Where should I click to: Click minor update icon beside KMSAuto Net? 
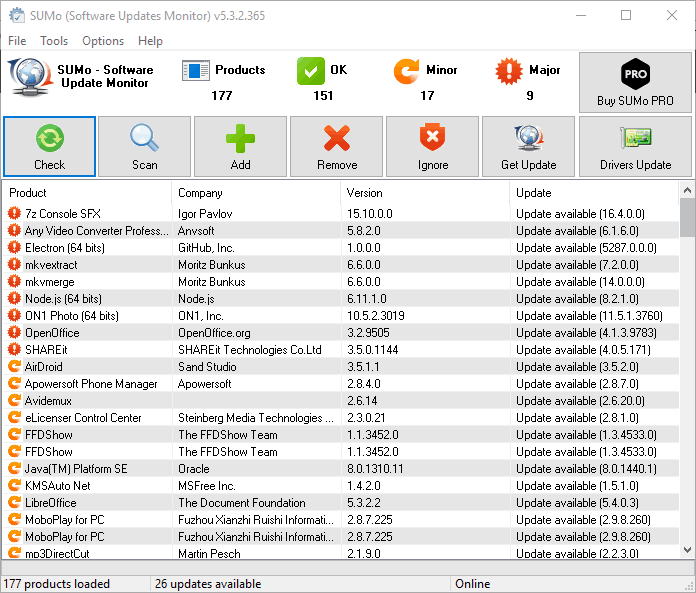pyautogui.click(x=14, y=485)
